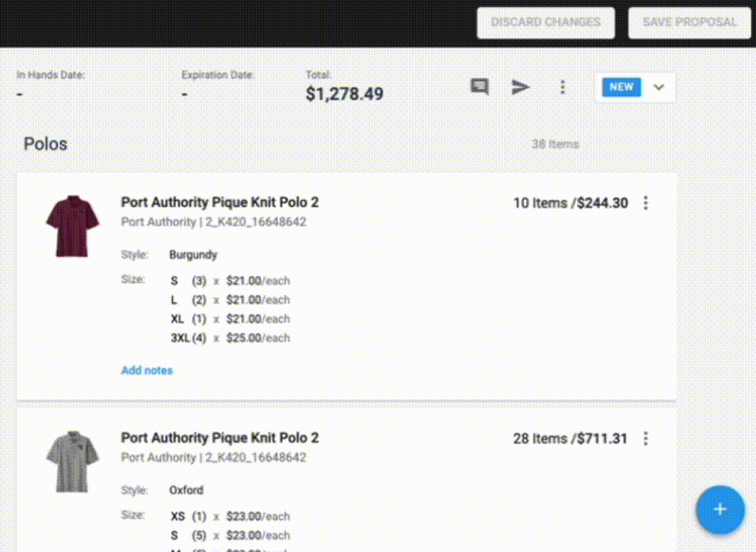Click the blue plus floating action button

[720, 510]
